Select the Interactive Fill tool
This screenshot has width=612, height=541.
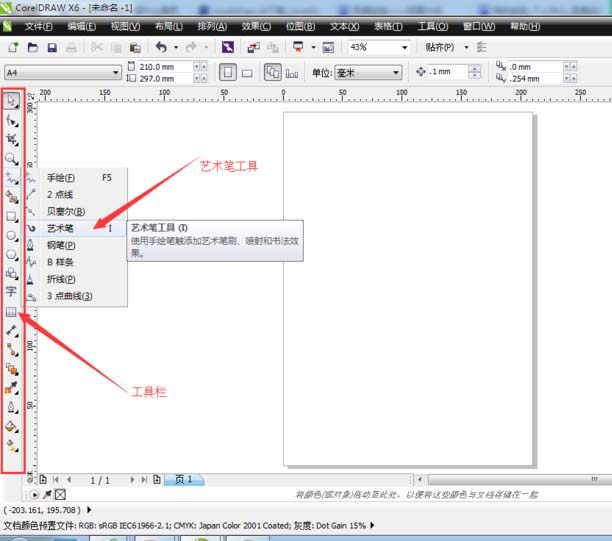(12, 445)
